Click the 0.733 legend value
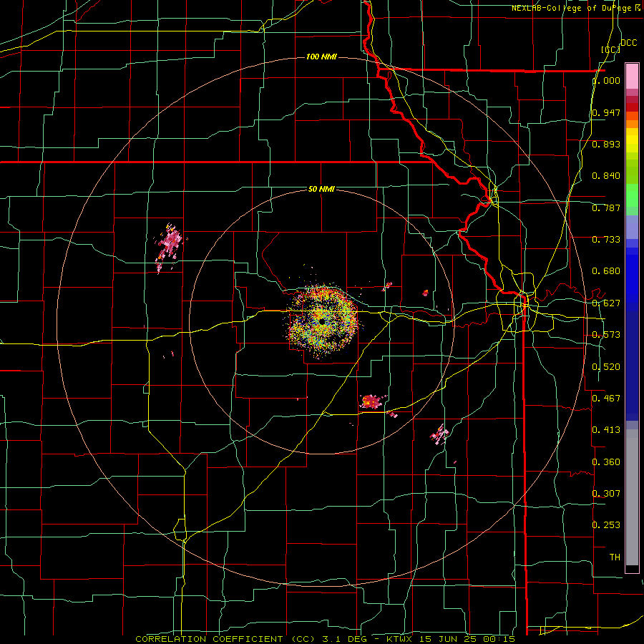 point(606,240)
